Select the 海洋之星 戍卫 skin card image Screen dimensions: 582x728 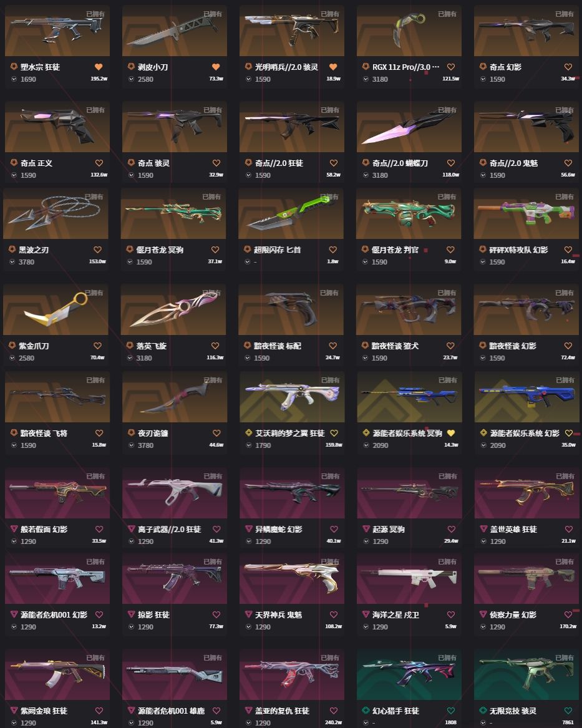click(x=409, y=578)
